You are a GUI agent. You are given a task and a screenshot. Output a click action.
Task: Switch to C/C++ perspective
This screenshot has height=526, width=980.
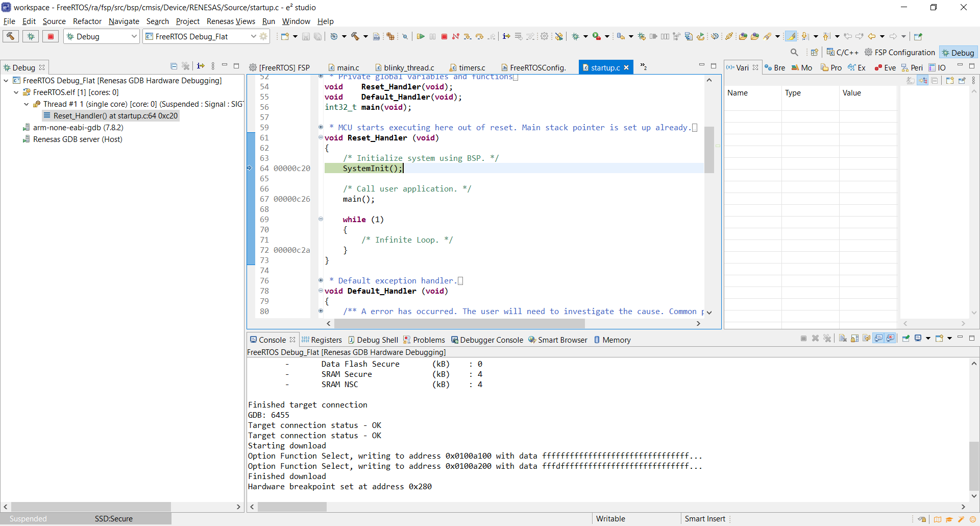[843, 52]
